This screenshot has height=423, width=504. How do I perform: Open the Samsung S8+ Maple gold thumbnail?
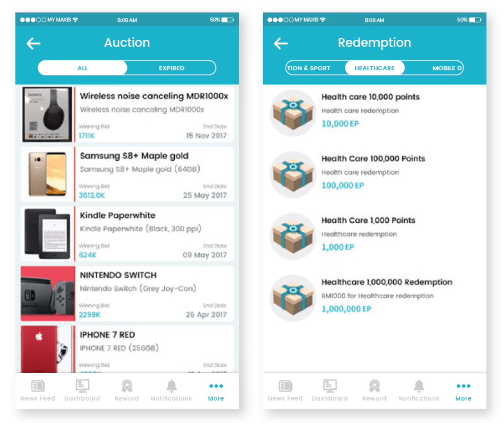click(x=48, y=174)
